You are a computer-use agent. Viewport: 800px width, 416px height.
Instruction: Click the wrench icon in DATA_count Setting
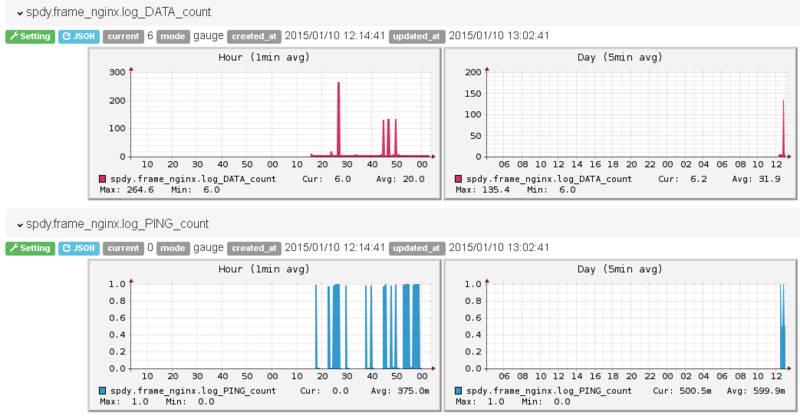(x=14, y=36)
